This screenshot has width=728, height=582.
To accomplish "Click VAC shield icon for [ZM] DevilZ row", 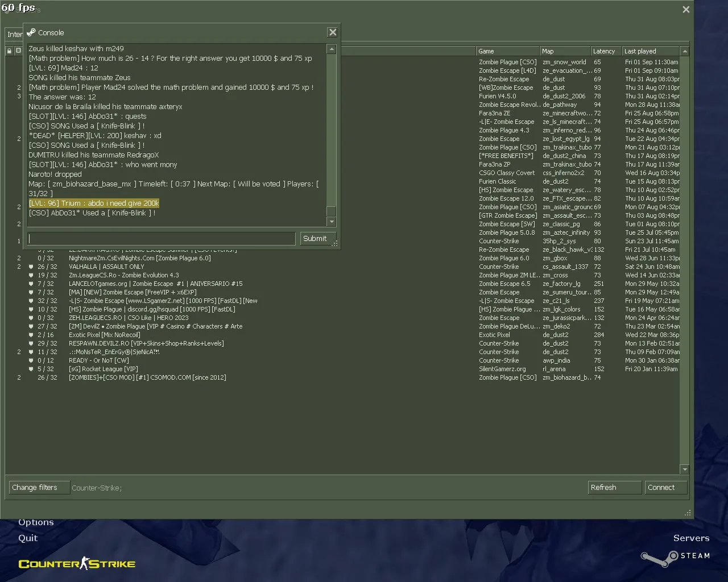I will [x=31, y=326].
